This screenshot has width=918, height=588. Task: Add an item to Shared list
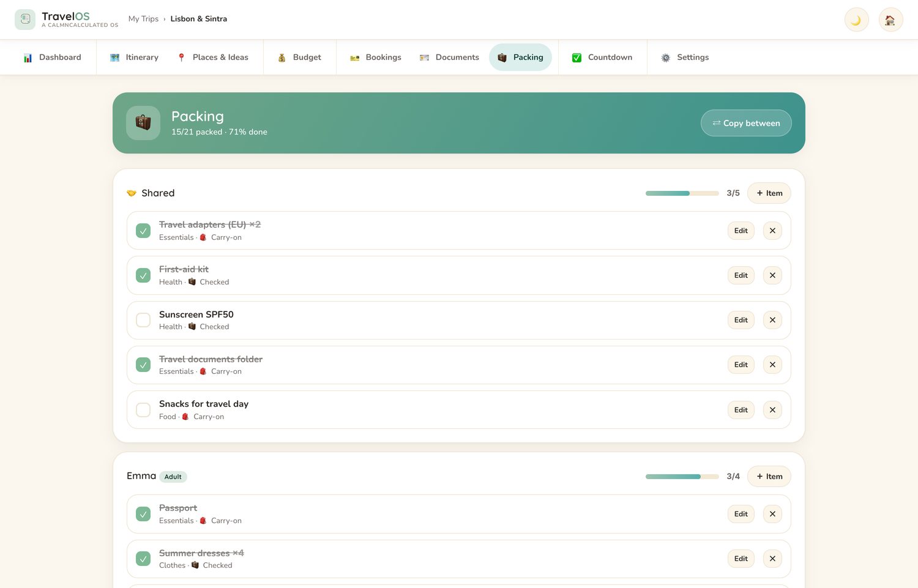click(769, 193)
